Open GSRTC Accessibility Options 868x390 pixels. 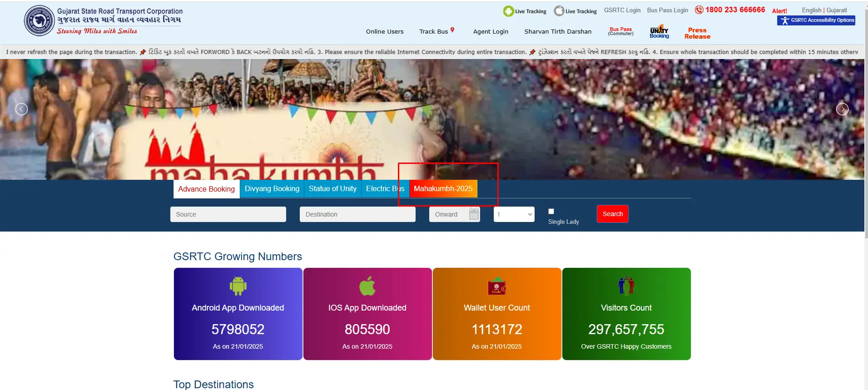(816, 20)
